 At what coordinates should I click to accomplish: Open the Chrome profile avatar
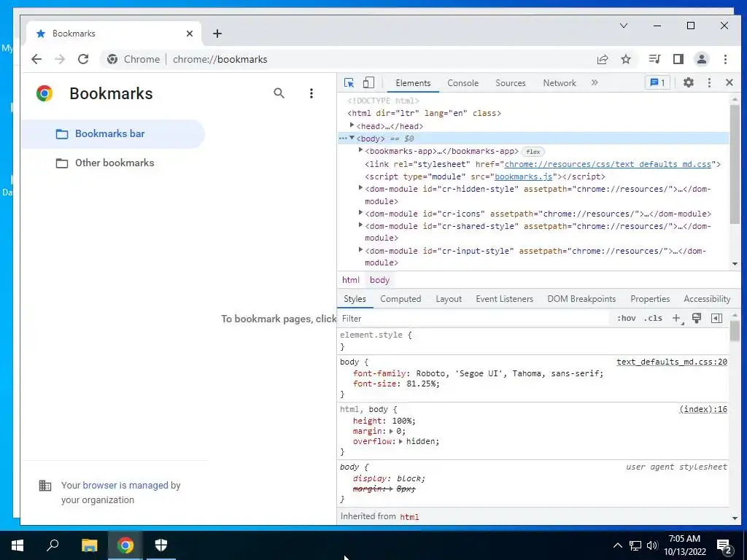(702, 59)
